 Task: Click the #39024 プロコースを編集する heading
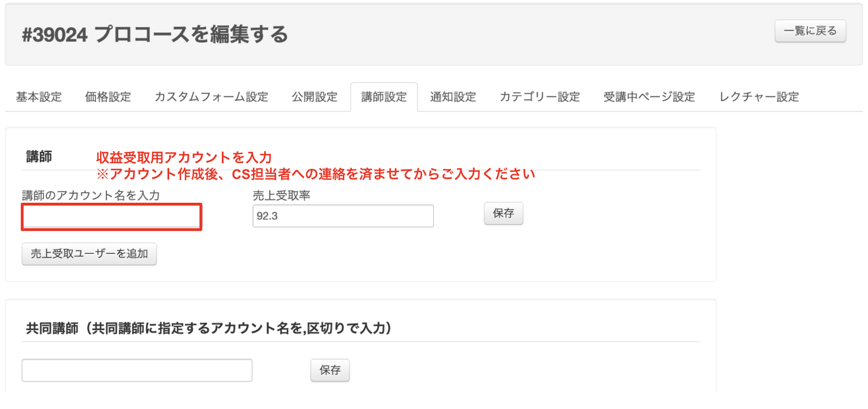click(x=155, y=35)
